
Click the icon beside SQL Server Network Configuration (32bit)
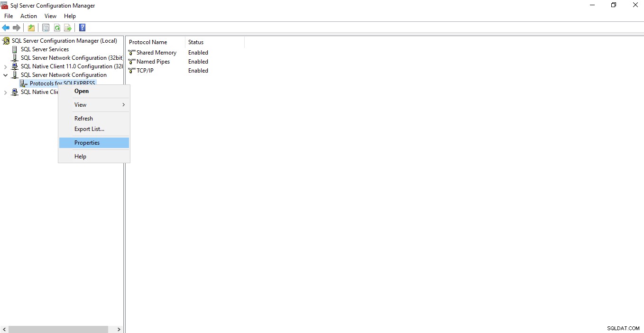[15, 58]
